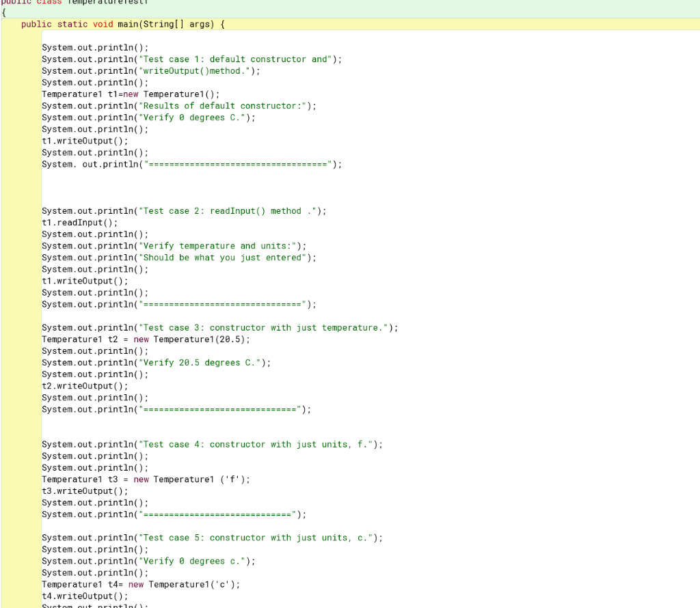Click the t2.writeOutput() statement
The height and width of the screenshot is (608, 700).
[75, 385]
